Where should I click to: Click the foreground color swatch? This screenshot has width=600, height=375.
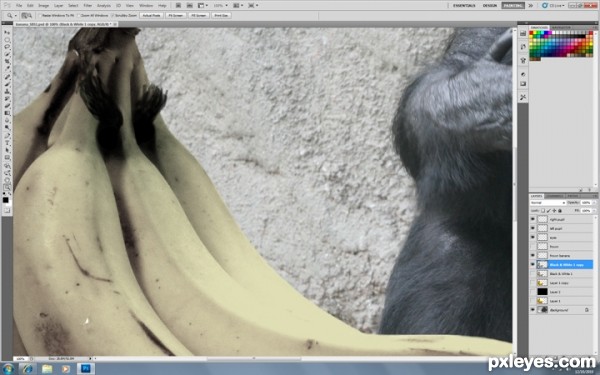coord(5,200)
